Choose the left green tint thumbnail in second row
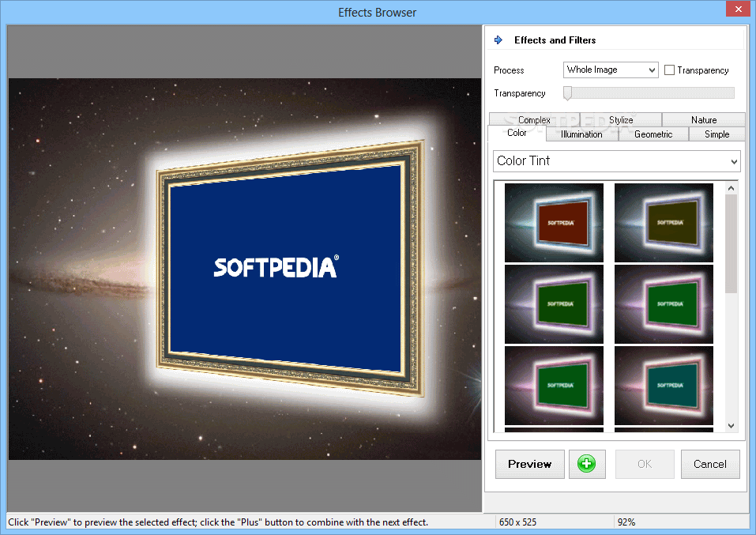756x535 pixels. [554, 304]
